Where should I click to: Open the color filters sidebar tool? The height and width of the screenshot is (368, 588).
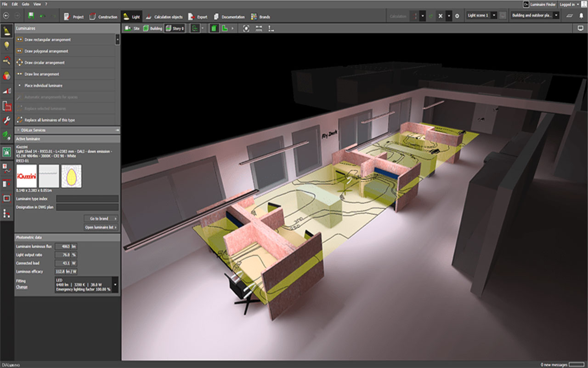point(7,75)
